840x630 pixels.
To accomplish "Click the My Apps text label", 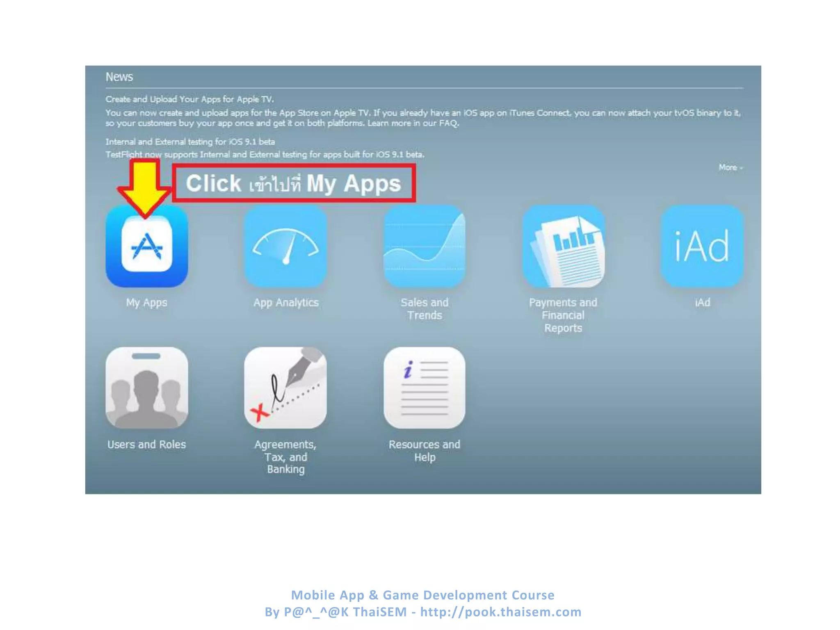I will point(146,303).
